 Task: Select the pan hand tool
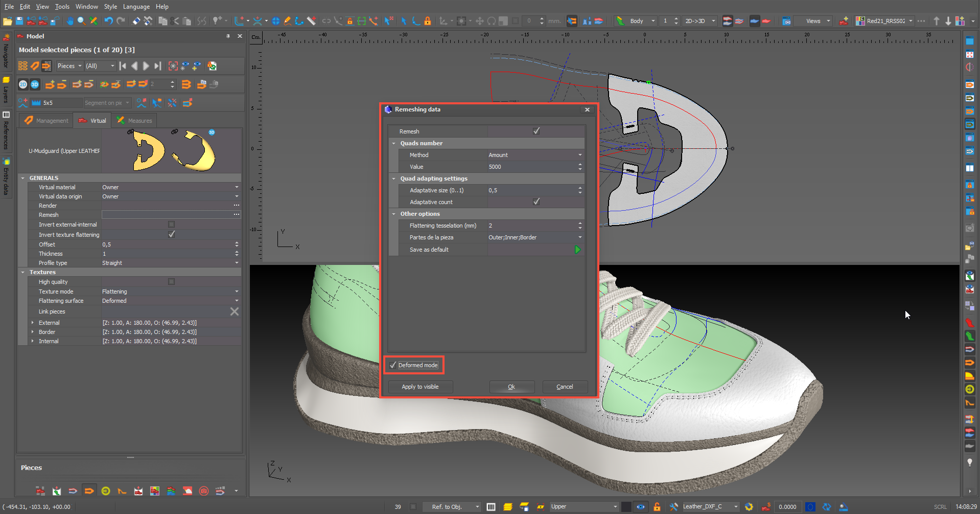pyautogui.click(x=69, y=21)
